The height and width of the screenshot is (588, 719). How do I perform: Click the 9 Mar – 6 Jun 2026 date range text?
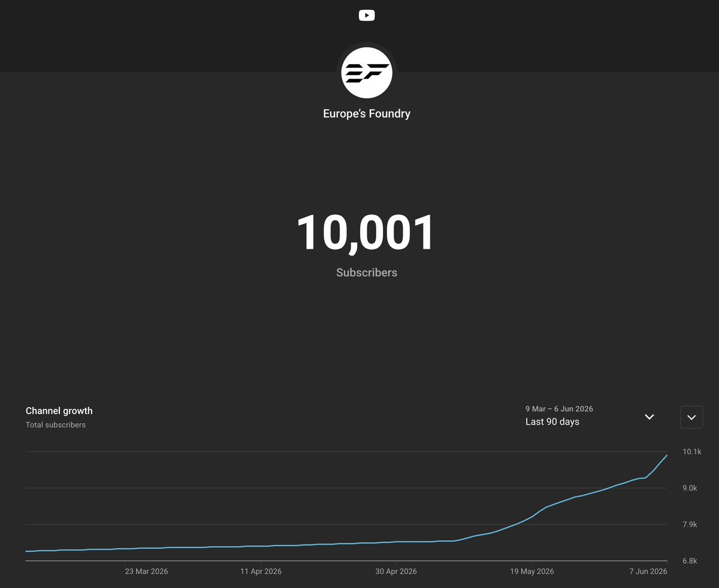pyautogui.click(x=559, y=409)
